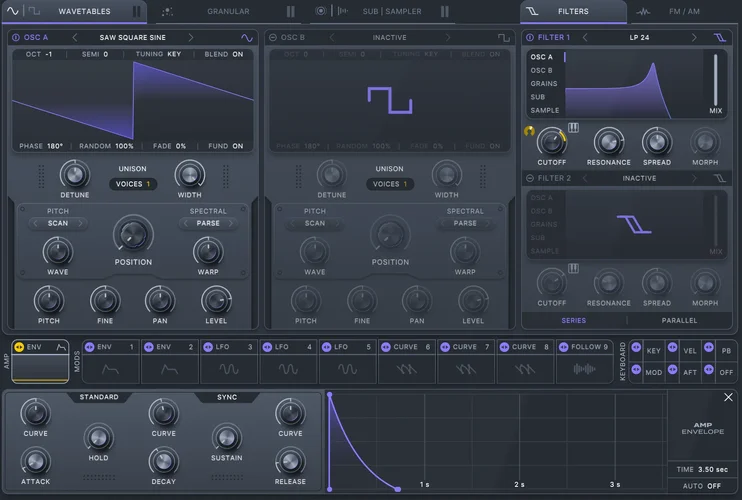The width and height of the screenshot is (742, 500).
Task: Enable OSC B with its power button
Action: 274,37
